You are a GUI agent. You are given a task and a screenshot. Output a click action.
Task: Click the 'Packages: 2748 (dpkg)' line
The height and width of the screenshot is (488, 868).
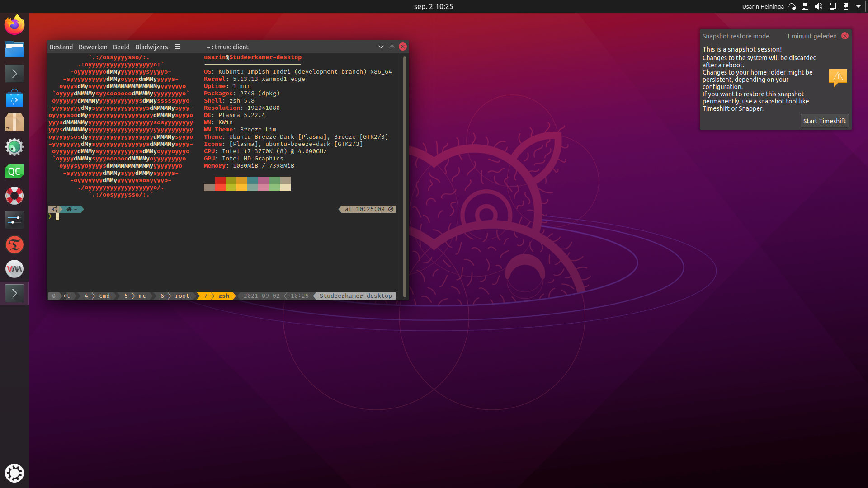pos(242,94)
